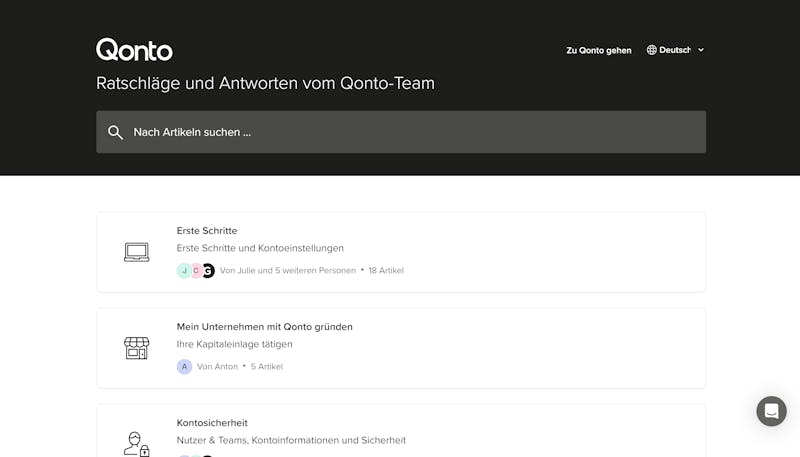Click the laptop icon for Erste Schritte
800x457 pixels.
137,252
